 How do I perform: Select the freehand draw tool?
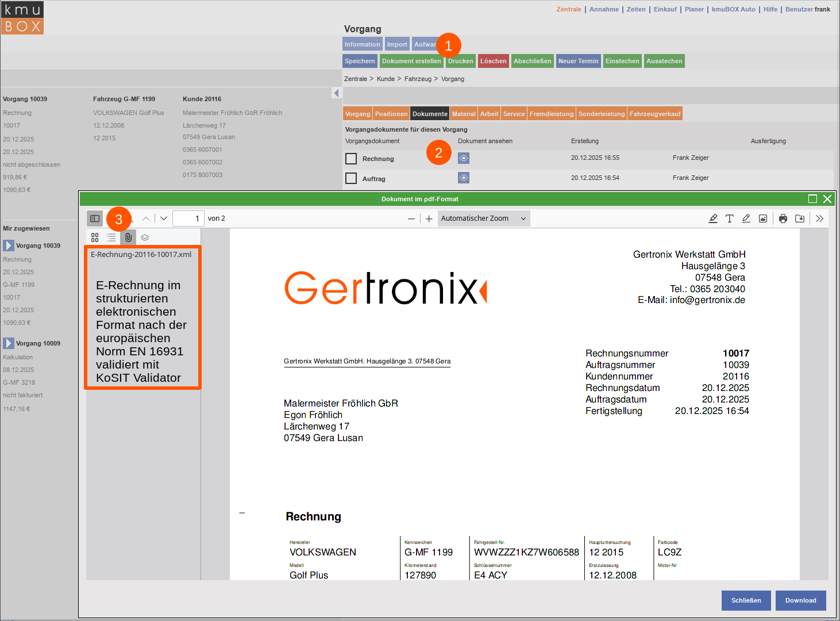tap(746, 218)
